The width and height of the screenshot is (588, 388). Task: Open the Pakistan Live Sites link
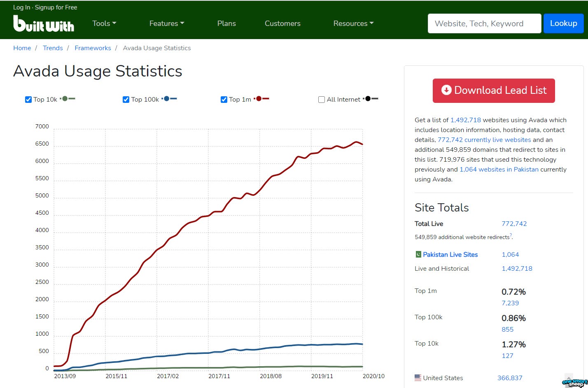[450, 255]
